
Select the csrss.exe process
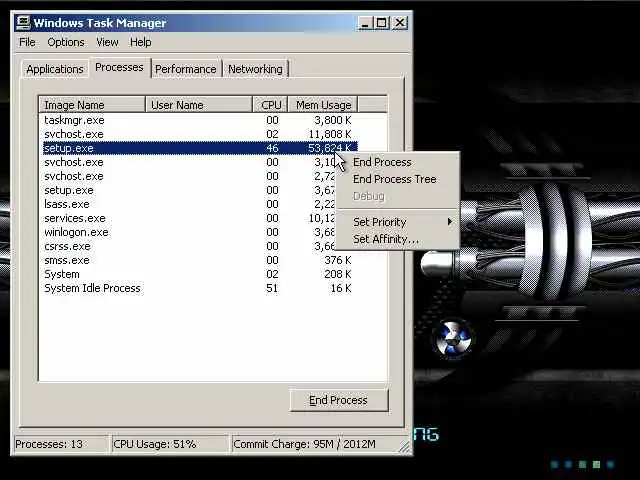[x=189, y=246]
